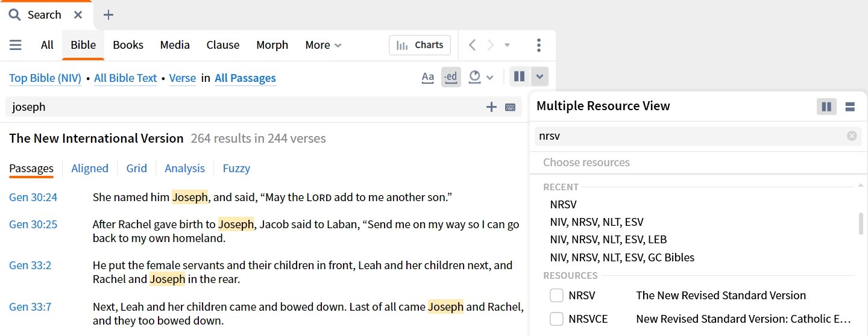The image size is (868, 336).
Task: Check the NRSV resource checkbox
Action: point(557,296)
